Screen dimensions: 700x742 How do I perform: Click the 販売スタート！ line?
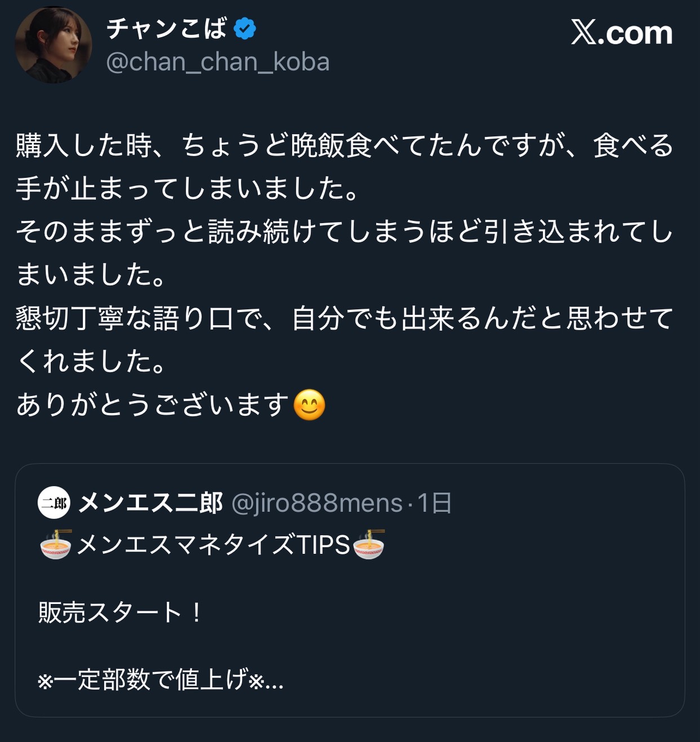[x=120, y=612]
